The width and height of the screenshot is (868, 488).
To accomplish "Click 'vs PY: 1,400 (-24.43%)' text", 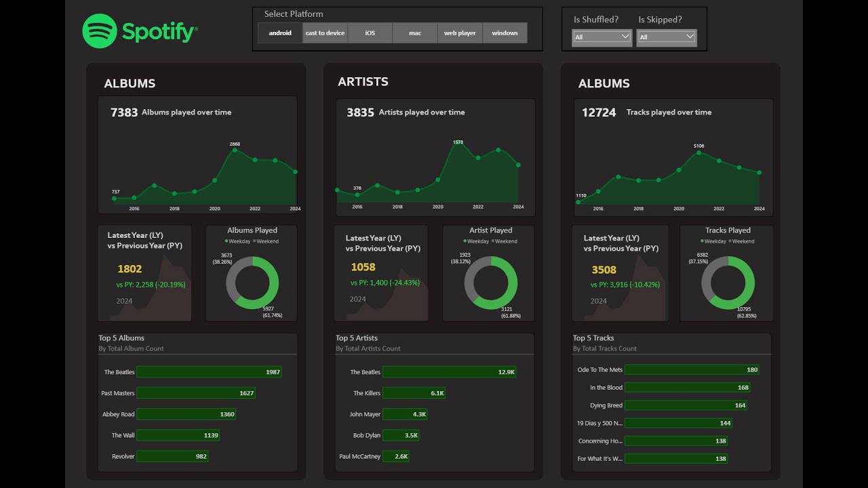I will pyautogui.click(x=385, y=283).
